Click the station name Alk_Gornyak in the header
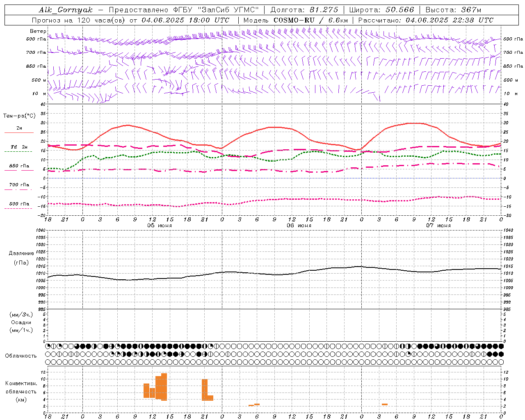 (x=66, y=10)
